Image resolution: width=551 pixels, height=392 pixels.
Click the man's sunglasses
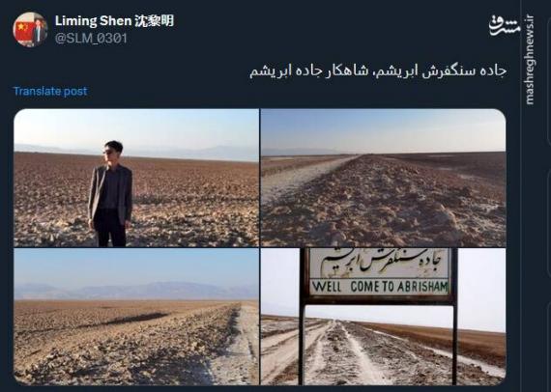(108, 152)
